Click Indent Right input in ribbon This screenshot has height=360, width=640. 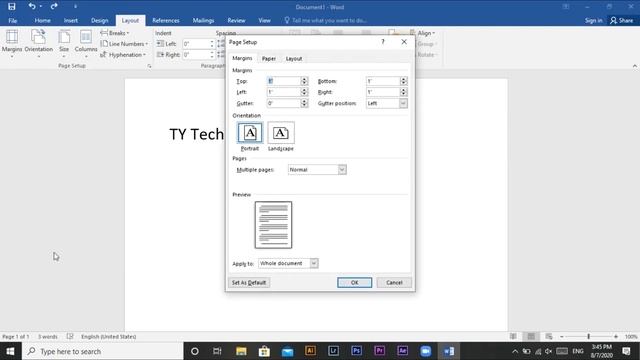[x=198, y=55]
